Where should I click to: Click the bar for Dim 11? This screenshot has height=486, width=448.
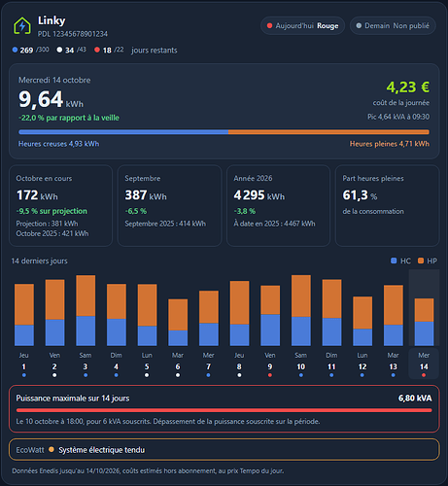coord(331,312)
